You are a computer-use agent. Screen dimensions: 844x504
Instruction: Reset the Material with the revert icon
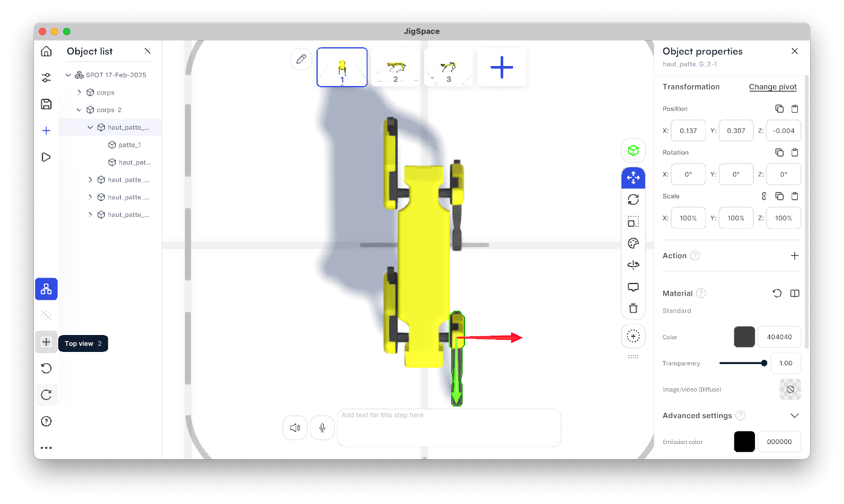click(x=777, y=293)
